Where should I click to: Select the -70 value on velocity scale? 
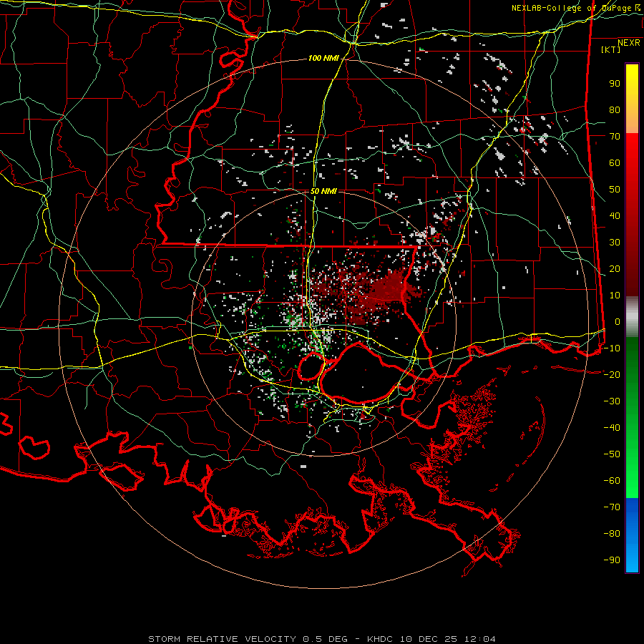[x=612, y=507]
